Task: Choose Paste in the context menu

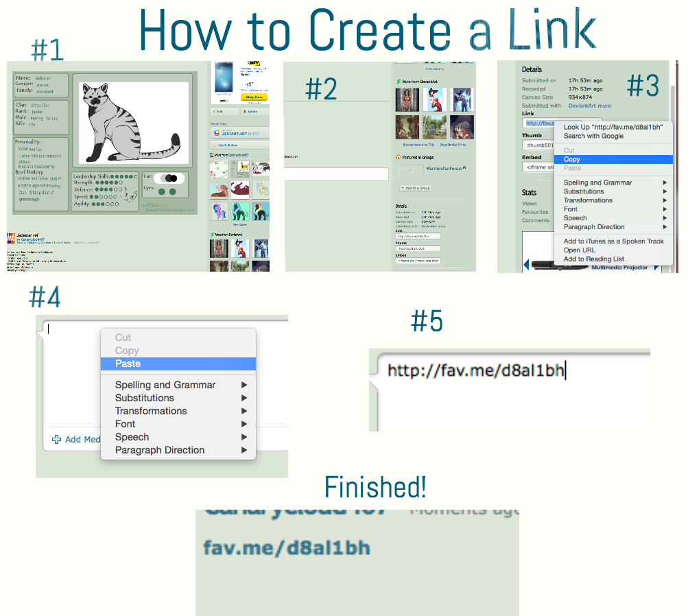Action: [178, 364]
